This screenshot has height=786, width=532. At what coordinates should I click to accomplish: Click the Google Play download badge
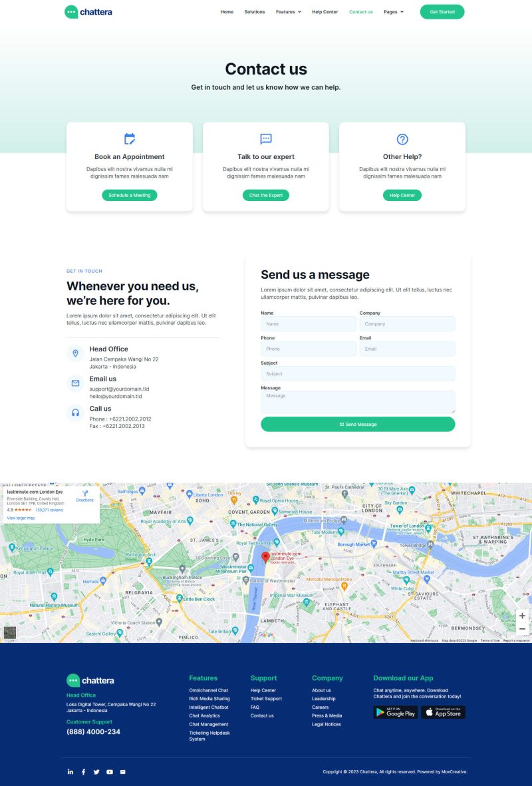pos(396,712)
